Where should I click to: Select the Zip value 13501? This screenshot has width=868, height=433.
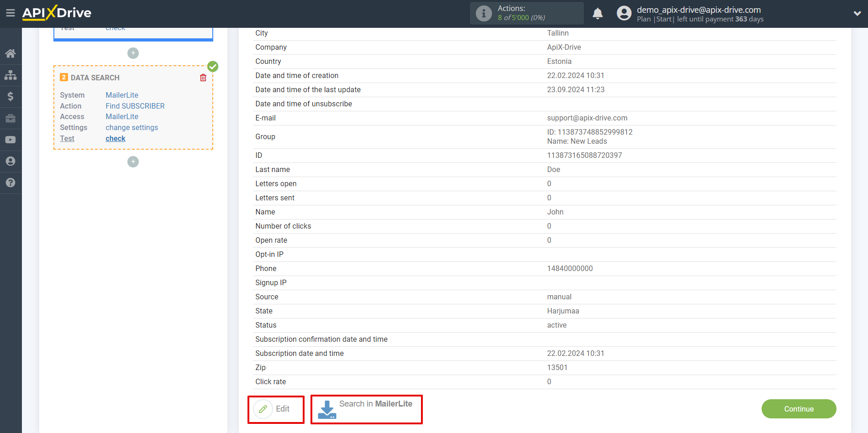coord(557,367)
